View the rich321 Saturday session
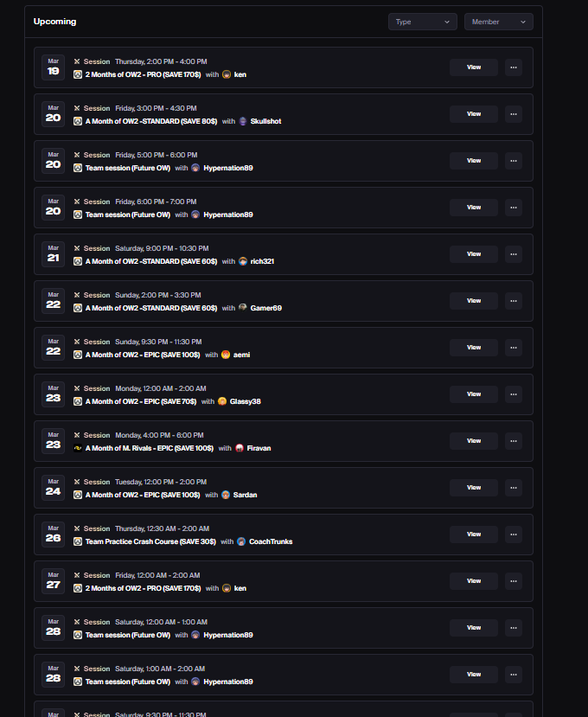The image size is (588, 717). 474,254
